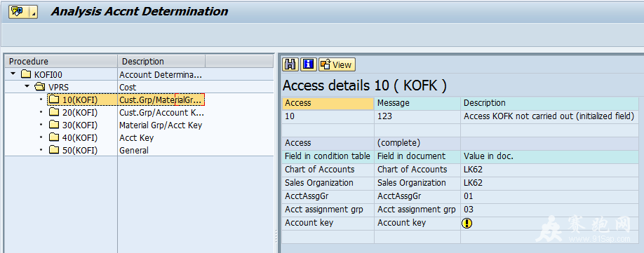
Task: Click 'Field in condition table' header
Action: (328, 156)
